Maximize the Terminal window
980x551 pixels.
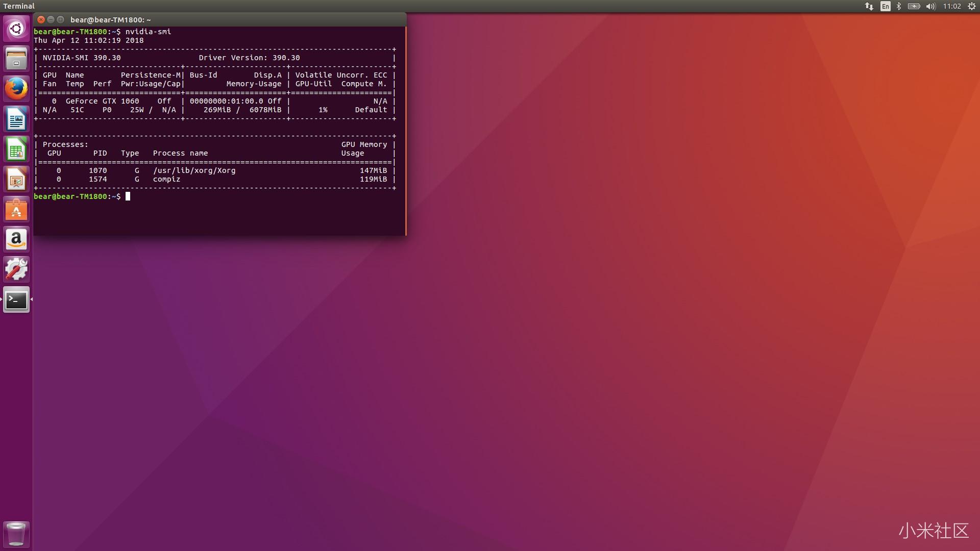[61, 19]
